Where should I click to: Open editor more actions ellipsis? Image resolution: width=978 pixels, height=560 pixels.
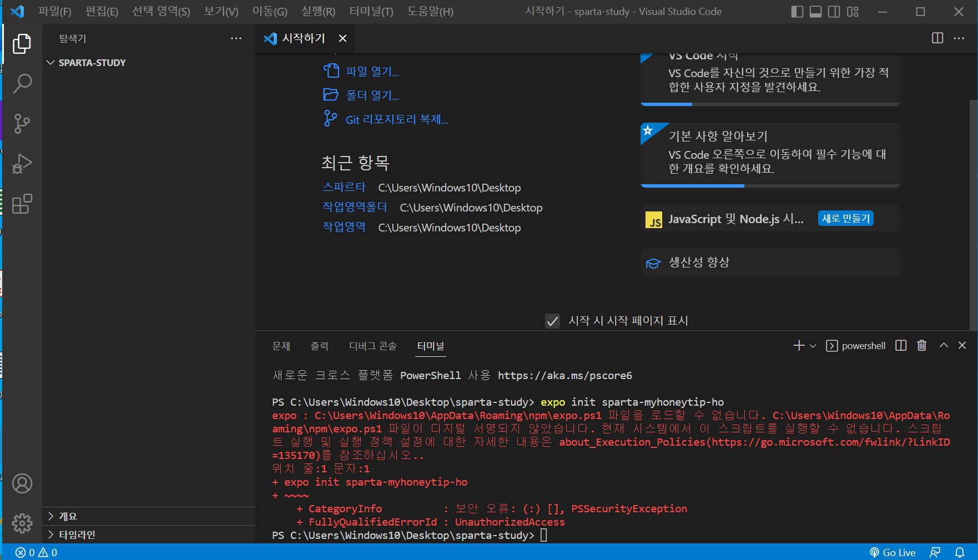pyautogui.click(x=959, y=38)
